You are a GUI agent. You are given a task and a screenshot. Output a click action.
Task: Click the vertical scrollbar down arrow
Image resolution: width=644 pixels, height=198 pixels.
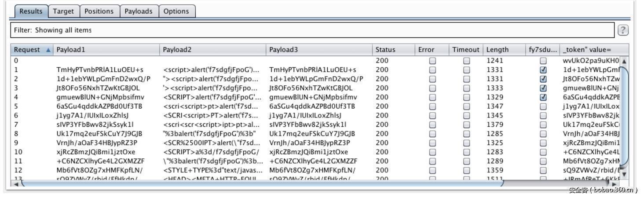pyautogui.click(x=623, y=174)
